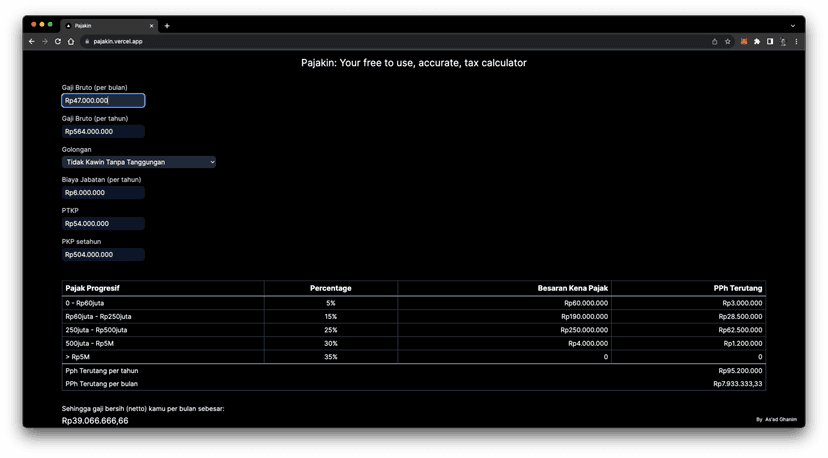Toggle the browser side panel
This screenshot has height=458, width=828.
tap(770, 41)
